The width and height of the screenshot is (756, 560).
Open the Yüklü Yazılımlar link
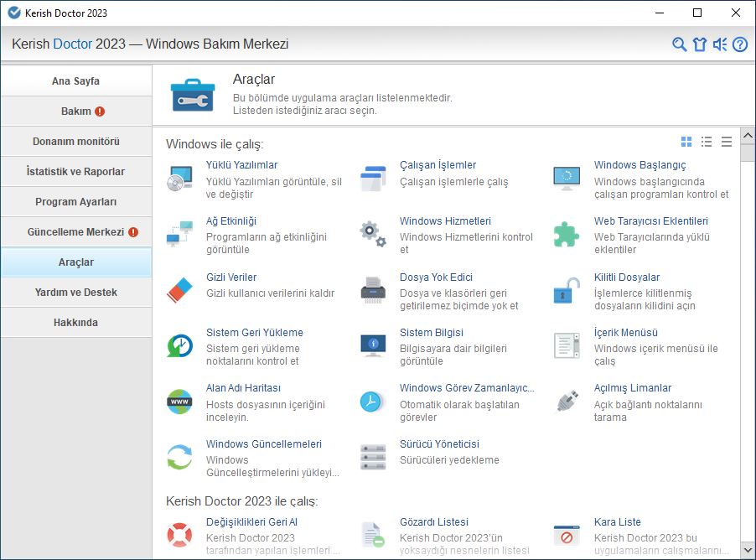click(x=241, y=165)
